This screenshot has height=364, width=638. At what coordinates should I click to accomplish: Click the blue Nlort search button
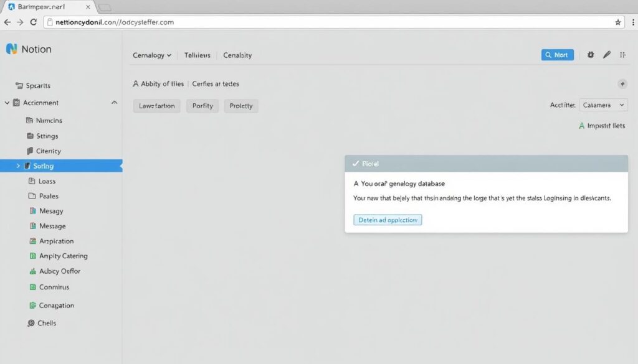tap(558, 55)
